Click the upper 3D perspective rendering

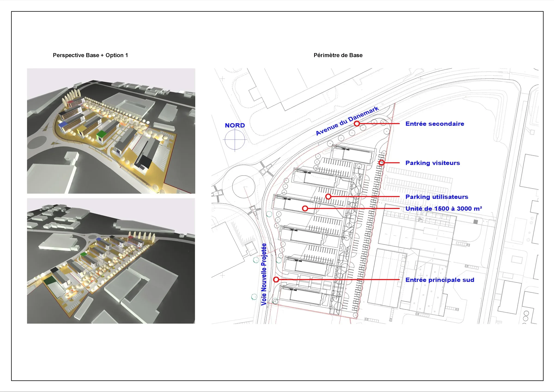[x=111, y=131]
